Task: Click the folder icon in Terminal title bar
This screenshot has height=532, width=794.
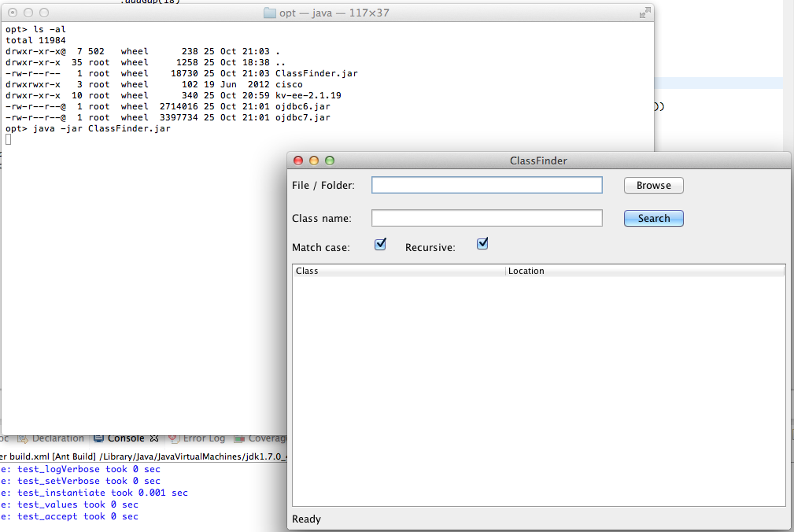Action: click(270, 13)
